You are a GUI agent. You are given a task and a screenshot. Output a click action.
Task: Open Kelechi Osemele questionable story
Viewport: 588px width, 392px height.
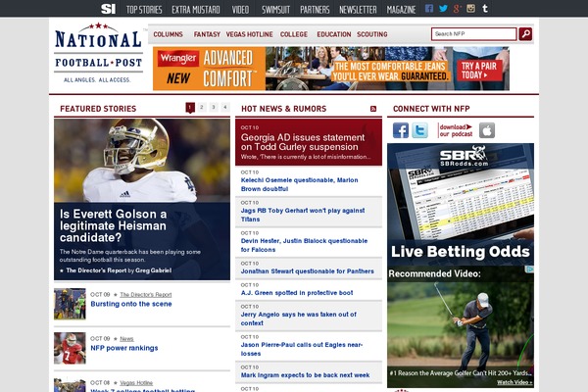299,184
